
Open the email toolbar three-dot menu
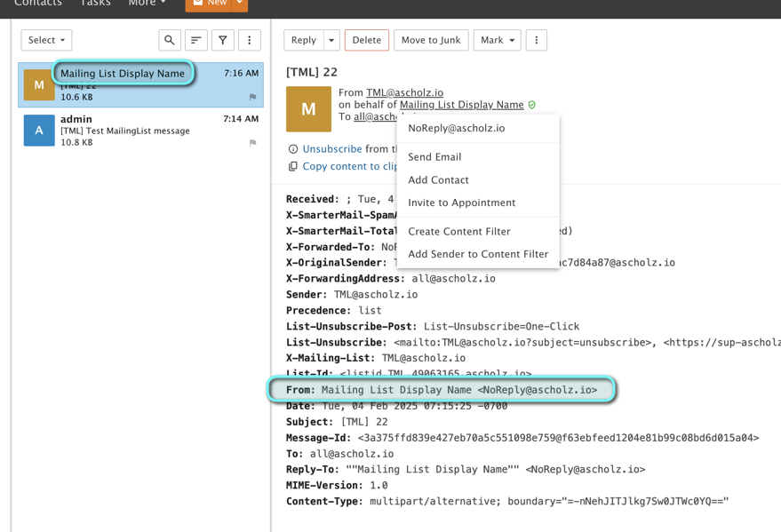(x=537, y=40)
